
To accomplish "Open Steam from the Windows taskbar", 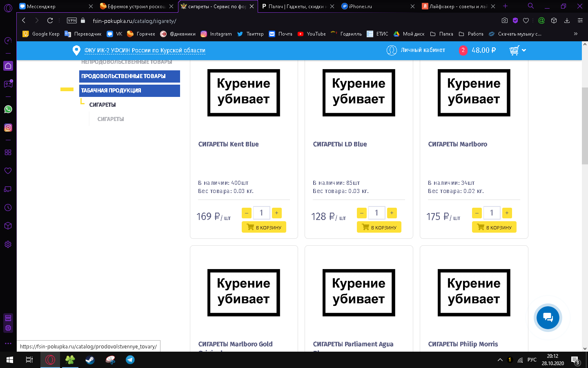I will pyautogui.click(x=90, y=360).
